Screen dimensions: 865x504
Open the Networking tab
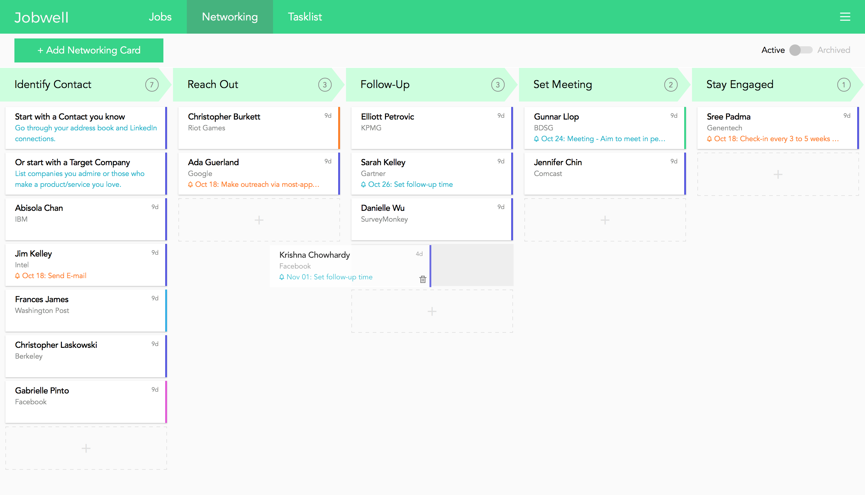tap(230, 17)
